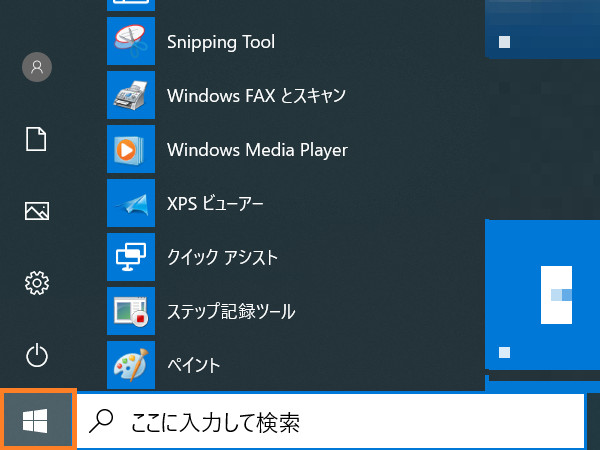The image size is (600, 450).
Task: Launch Windows Media Player via its icon
Action: pos(131,149)
